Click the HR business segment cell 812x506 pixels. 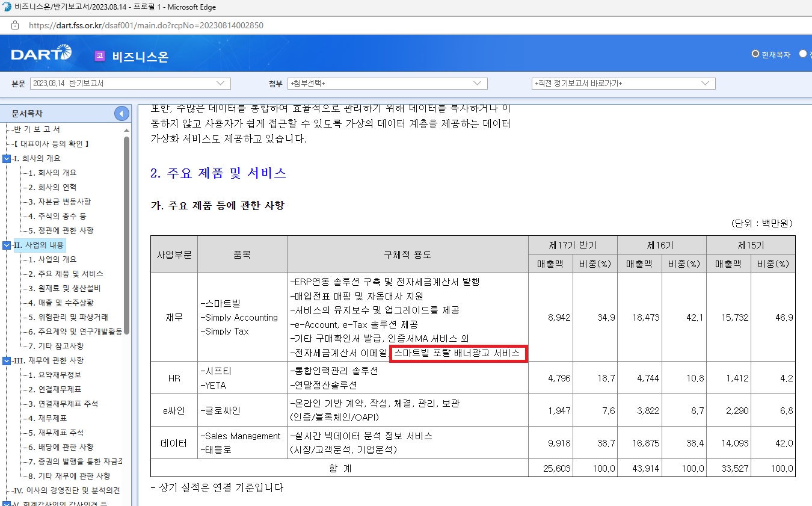tap(174, 378)
